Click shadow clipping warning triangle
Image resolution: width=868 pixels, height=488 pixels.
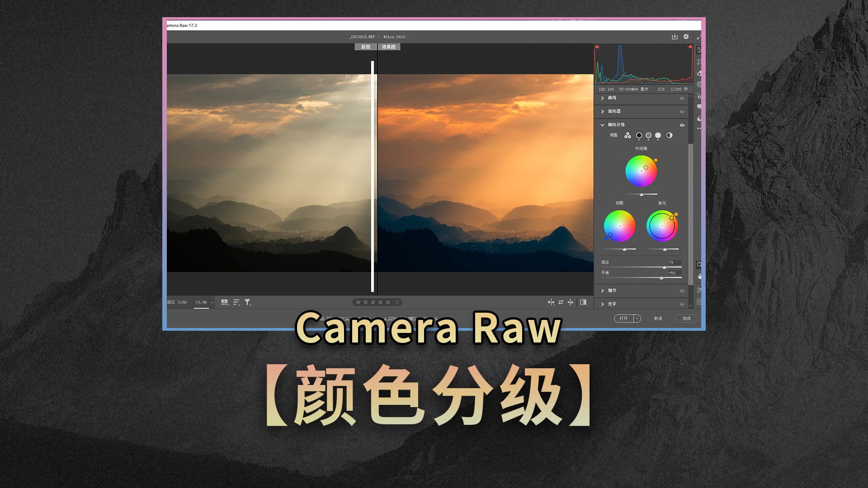coord(597,47)
